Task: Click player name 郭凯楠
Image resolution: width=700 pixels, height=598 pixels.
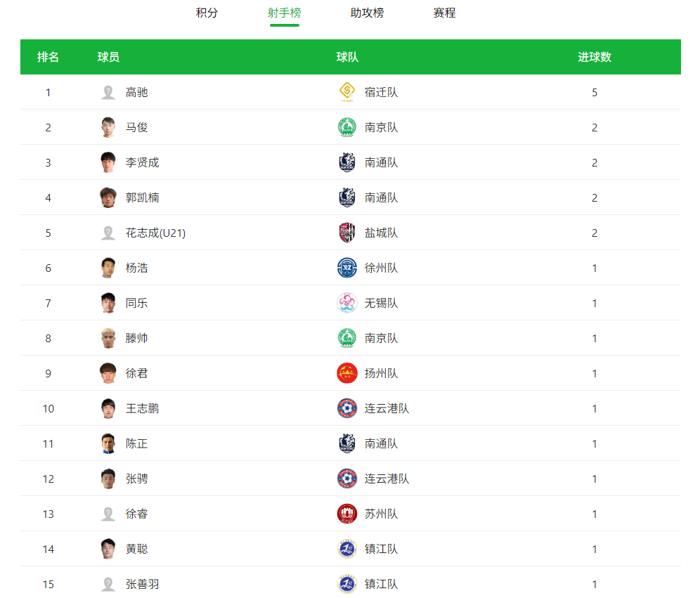Action: coord(143,197)
